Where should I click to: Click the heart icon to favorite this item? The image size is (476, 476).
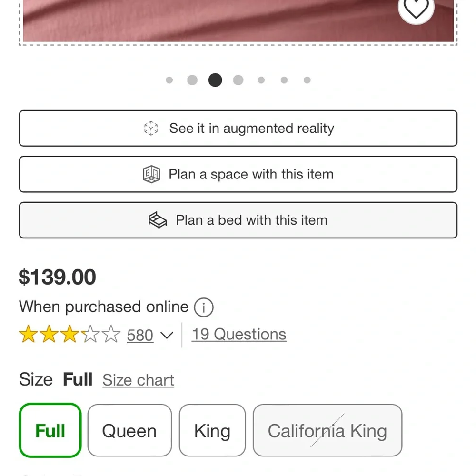pos(416,7)
